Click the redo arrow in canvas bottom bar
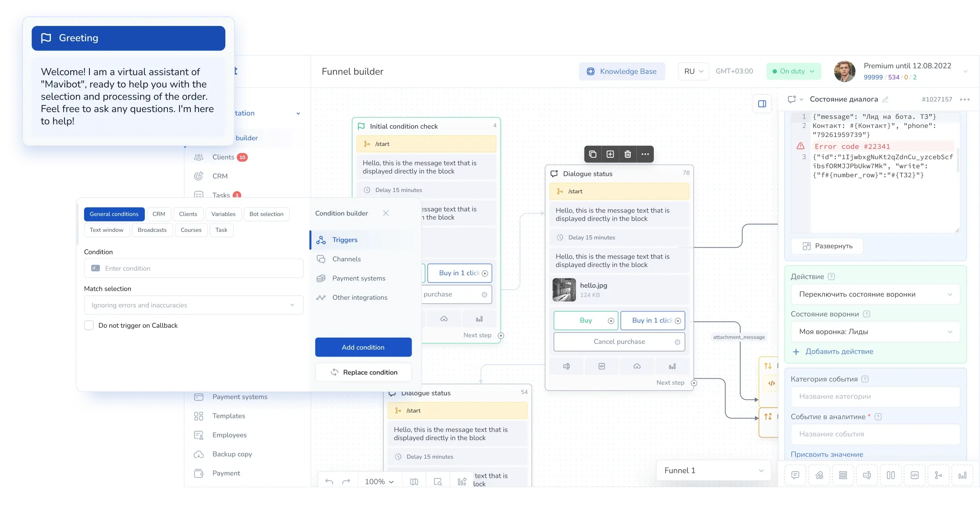980x521 pixels. tap(346, 481)
